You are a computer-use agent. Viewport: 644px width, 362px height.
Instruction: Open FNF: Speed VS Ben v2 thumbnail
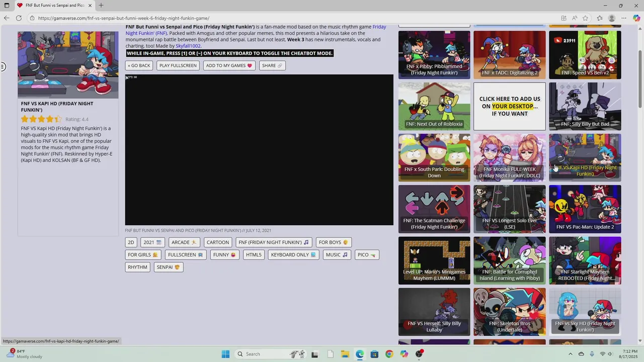(585, 55)
